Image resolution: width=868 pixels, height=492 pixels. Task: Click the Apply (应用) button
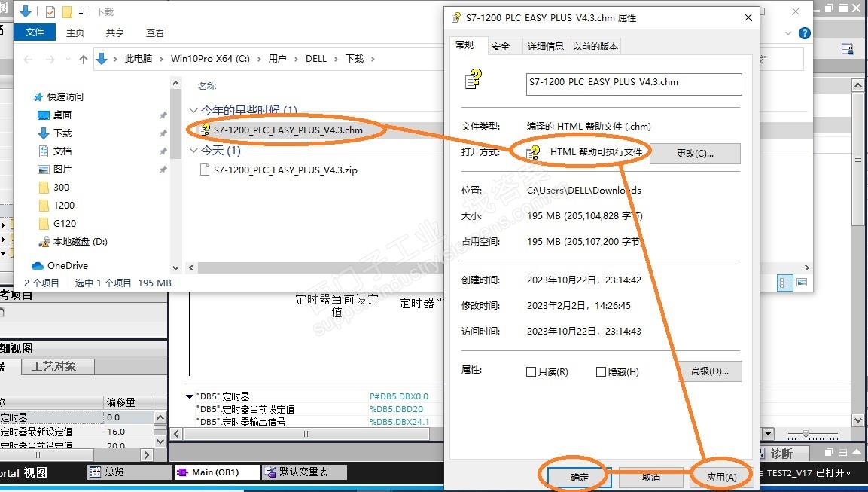point(721,477)
